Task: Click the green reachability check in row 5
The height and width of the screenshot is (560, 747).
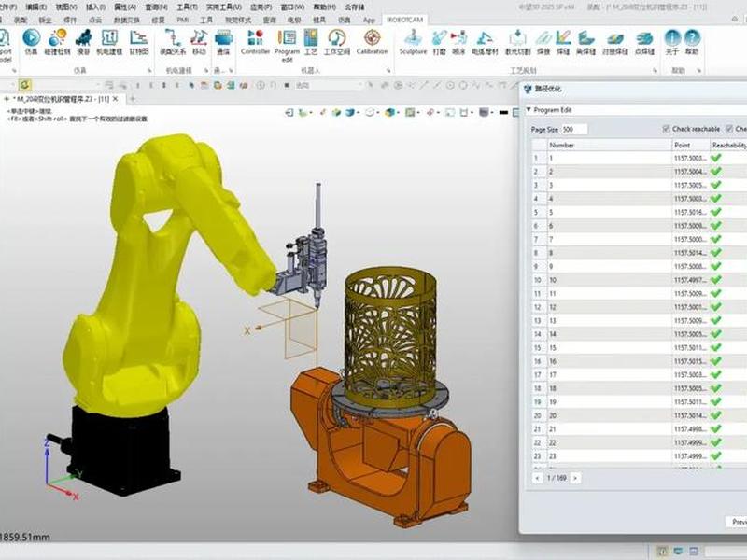Action: [715, 212]
